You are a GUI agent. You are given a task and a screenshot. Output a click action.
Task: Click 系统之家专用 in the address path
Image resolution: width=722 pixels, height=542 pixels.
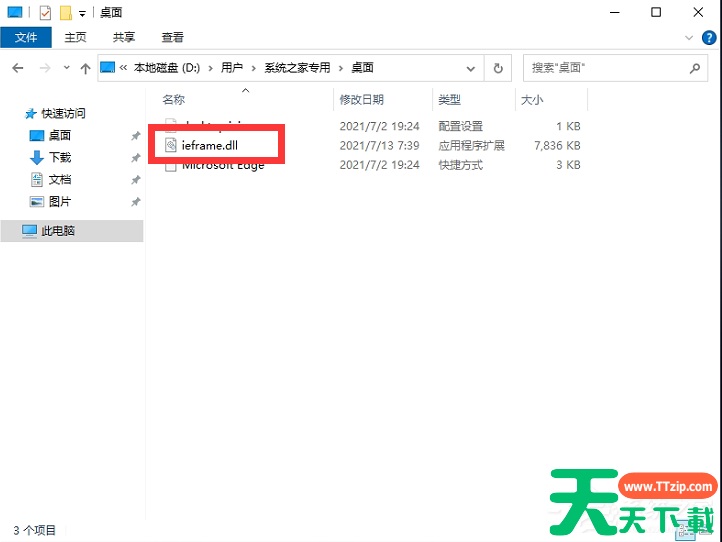[x=296, y=68]
